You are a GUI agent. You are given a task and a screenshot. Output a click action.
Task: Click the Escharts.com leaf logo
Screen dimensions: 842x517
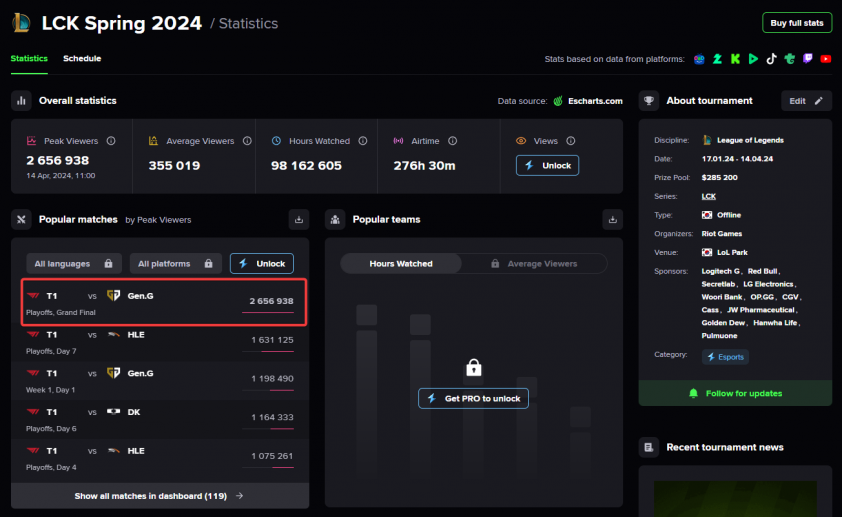(x=558, y=101)
